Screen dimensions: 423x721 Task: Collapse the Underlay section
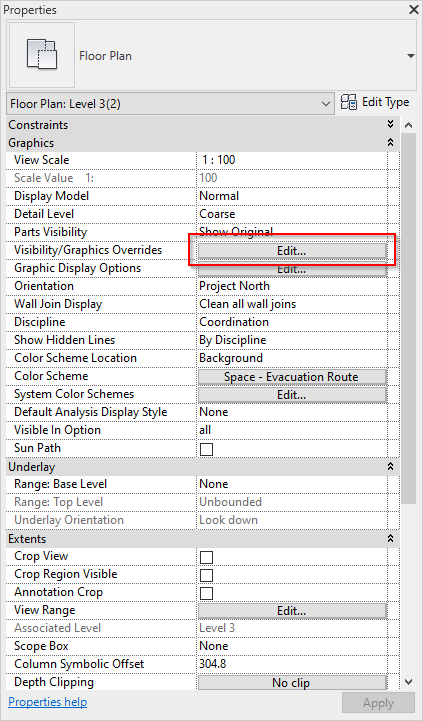(x=390, y=467)
